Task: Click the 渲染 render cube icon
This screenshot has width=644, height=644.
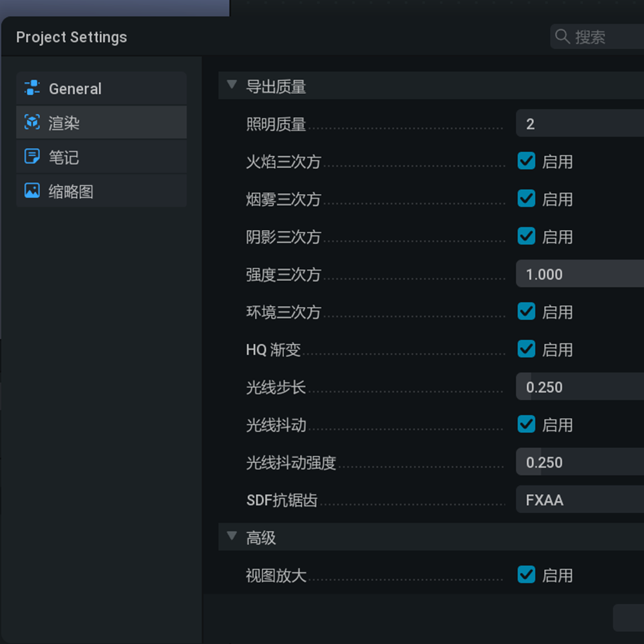Action: coord(32,122)
